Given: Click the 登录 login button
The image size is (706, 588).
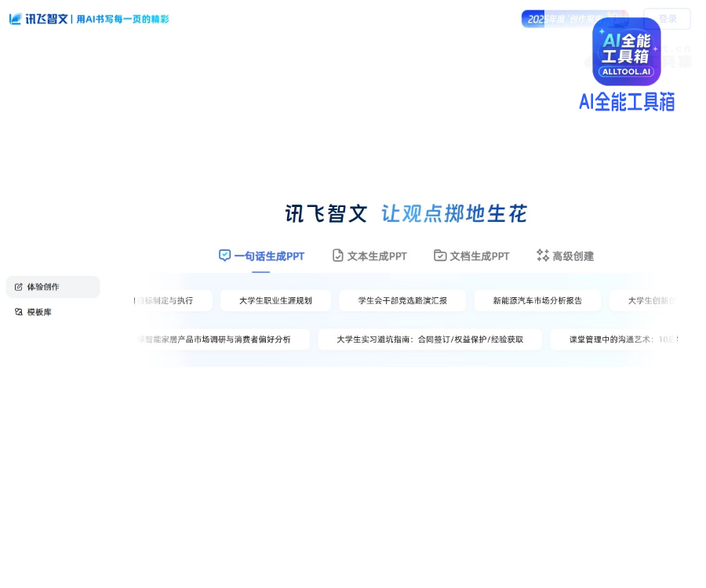Looking at the screenshot, I should (668, 19).
